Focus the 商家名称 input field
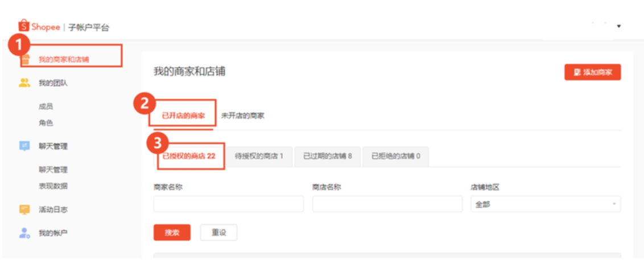 coord(228,204)
